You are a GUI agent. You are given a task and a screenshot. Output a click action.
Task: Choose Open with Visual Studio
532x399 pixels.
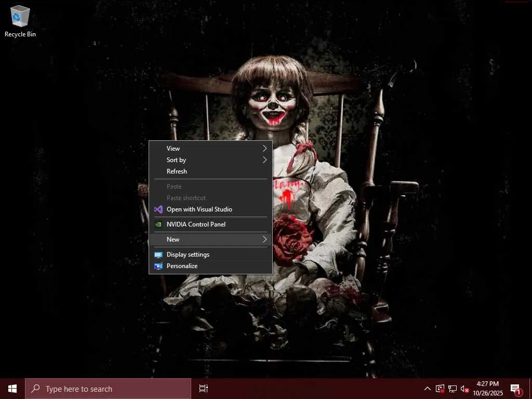click(210, 209)
